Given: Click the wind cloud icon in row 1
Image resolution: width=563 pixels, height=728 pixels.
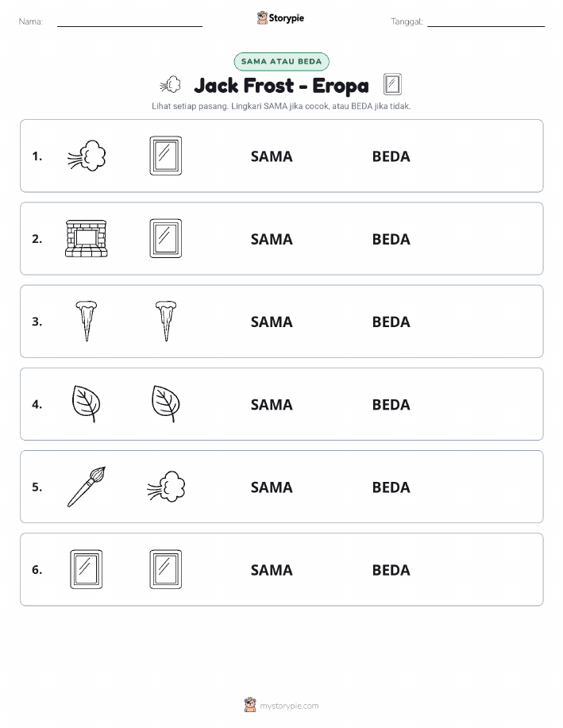Looking at the screenshot, I should [87, 156].
